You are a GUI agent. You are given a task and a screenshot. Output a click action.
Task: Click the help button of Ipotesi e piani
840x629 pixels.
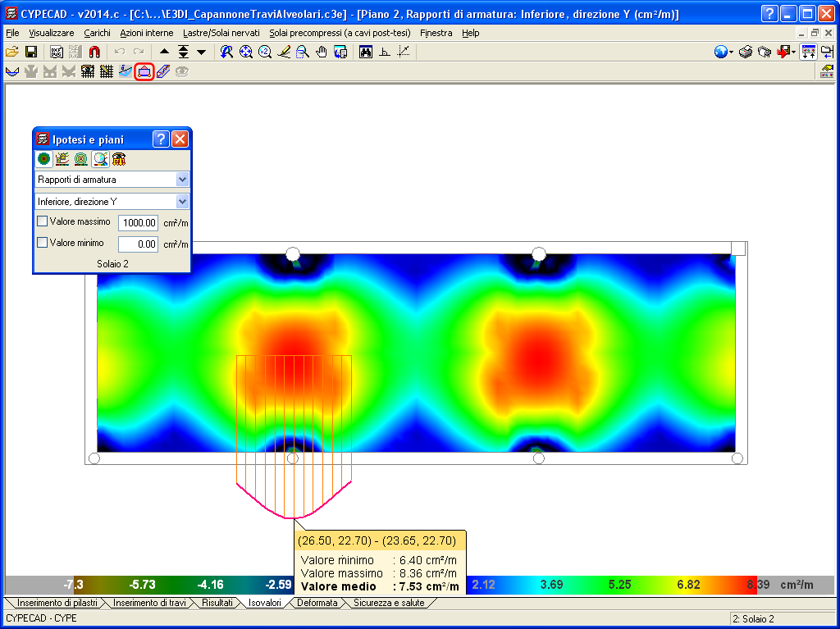[162, 139]
